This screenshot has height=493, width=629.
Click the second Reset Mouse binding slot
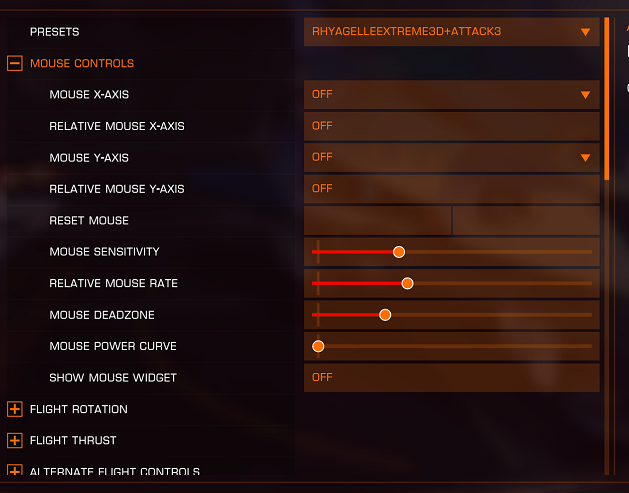coord(526,221)
